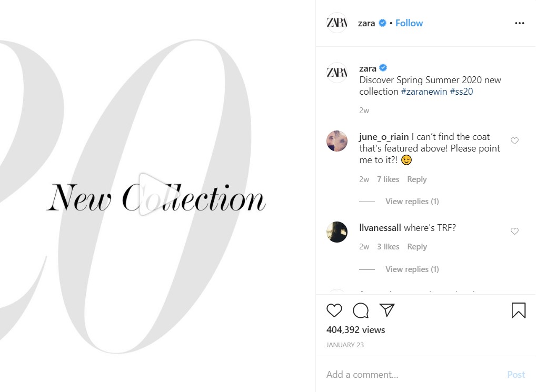Viewport: 536px width, 392px height.
Task: Save post with bookmark icon
Action: click(518, 310)
